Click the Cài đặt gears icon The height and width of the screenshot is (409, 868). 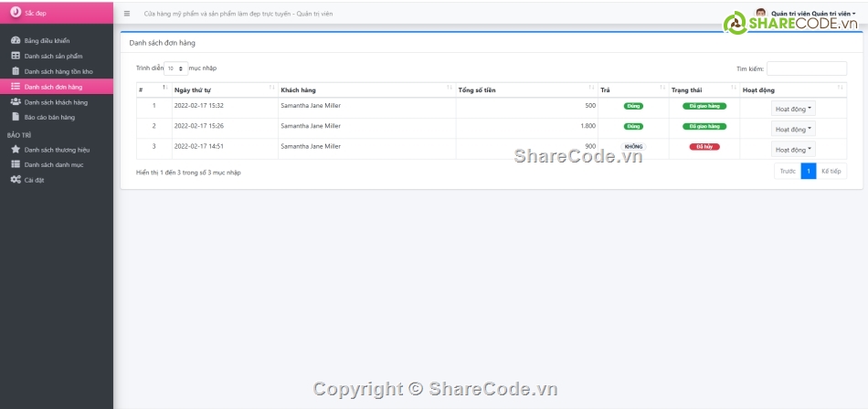[16, 180]
